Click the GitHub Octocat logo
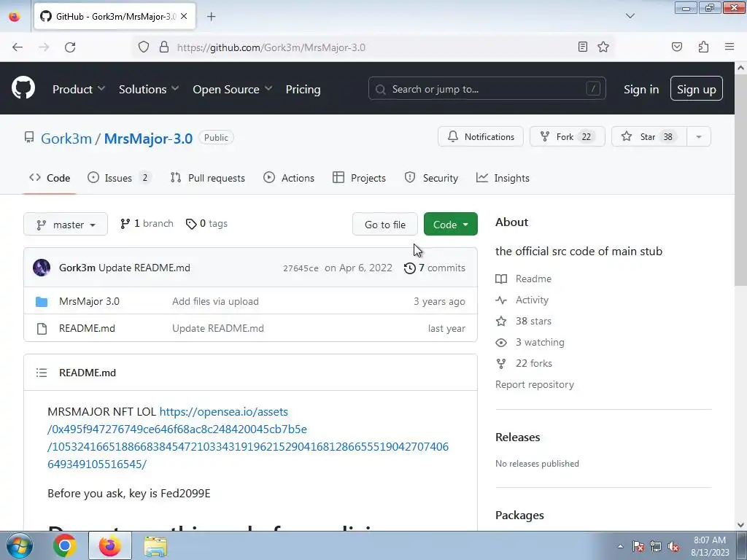This screenshot has width=747, height=560. [23, 87]
